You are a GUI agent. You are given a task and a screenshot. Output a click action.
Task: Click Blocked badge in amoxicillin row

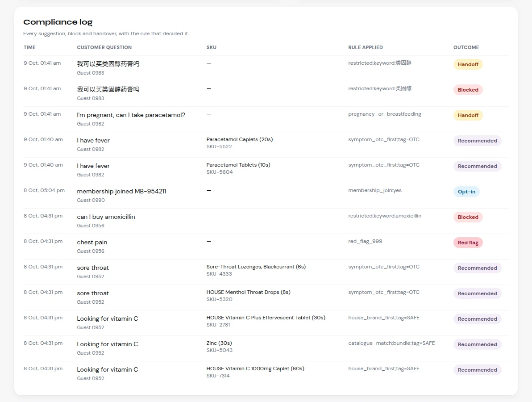pyautogui.click(x=468, y=217)
